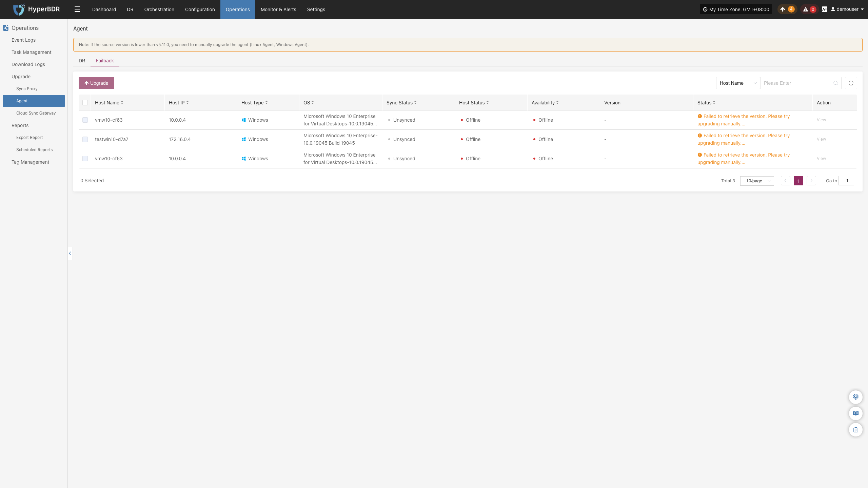Click the language switch icon
The width and height of the screenshot is (868, 488).
(x=825, y=9)
